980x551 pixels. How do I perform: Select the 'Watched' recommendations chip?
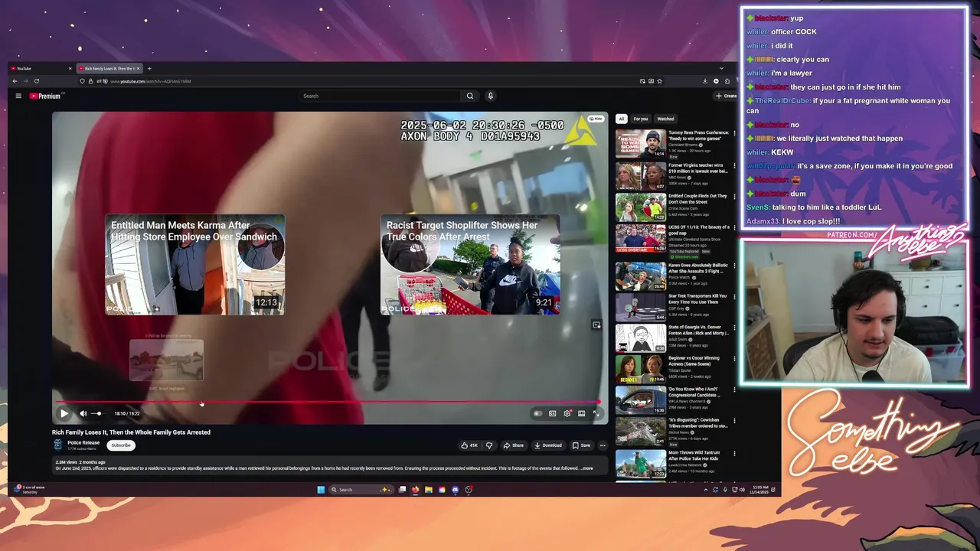click(x=665, y=119)
